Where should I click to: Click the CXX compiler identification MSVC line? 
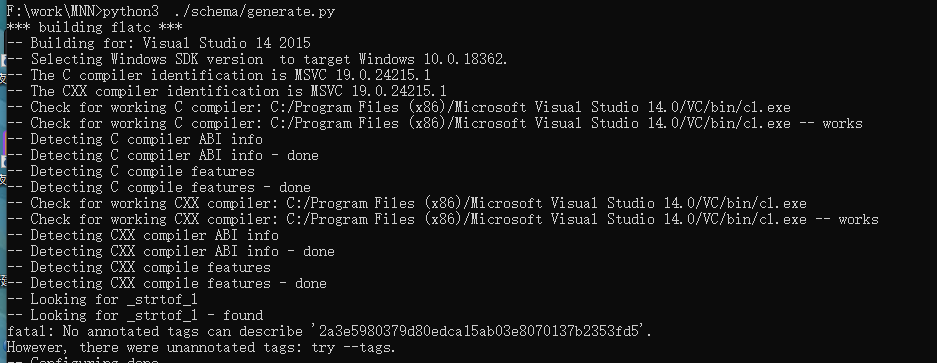[x=226, y=91]
